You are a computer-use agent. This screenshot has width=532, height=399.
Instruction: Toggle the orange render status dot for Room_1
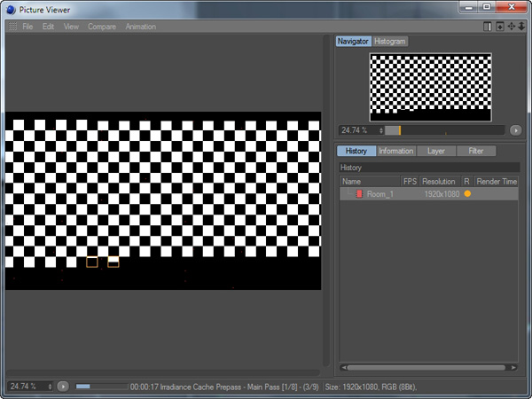pyautogui.click(x=467, y=194)
